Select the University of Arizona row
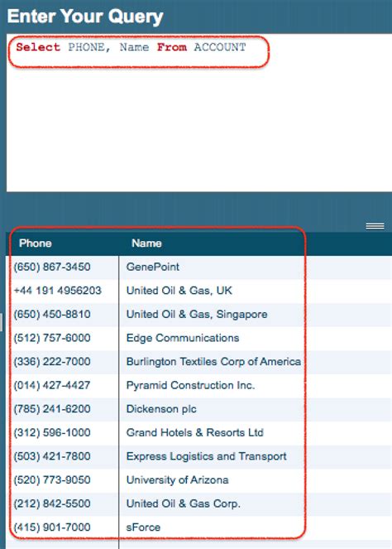Screen dimensions: 392x549 tap(199, 480)
